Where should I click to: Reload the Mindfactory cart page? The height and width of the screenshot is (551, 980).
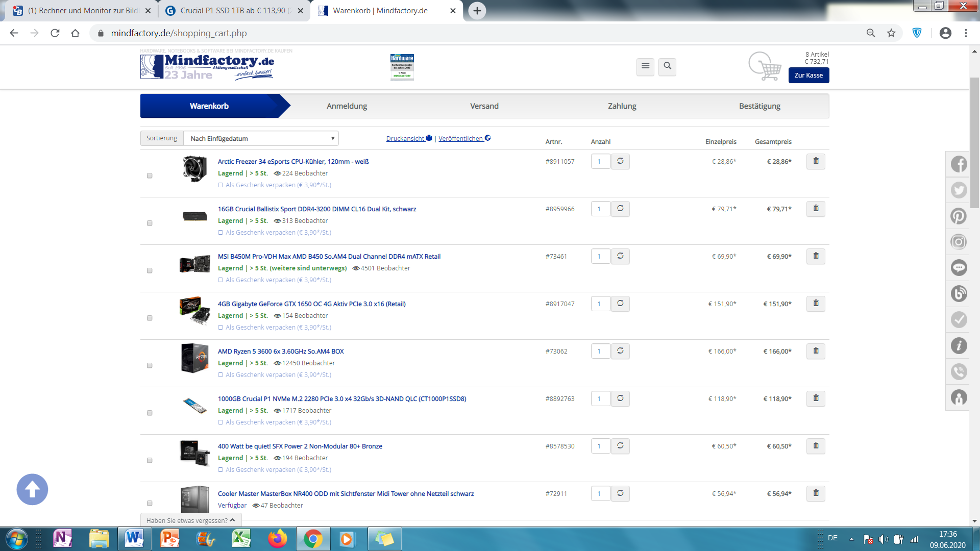[55, 33]
